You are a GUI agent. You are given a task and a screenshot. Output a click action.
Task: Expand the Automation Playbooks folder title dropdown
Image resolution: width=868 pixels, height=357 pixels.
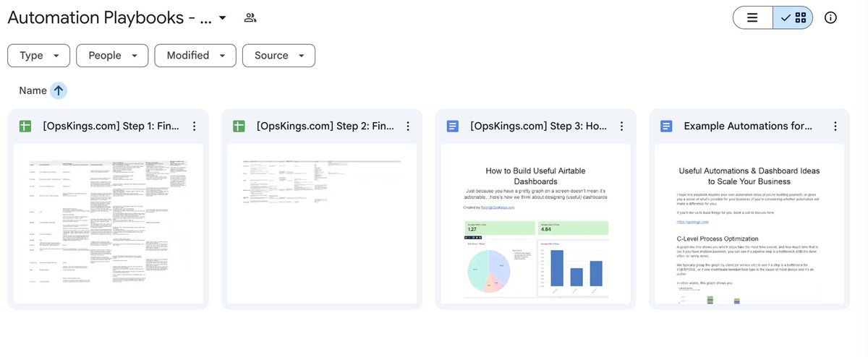point(223,17)
